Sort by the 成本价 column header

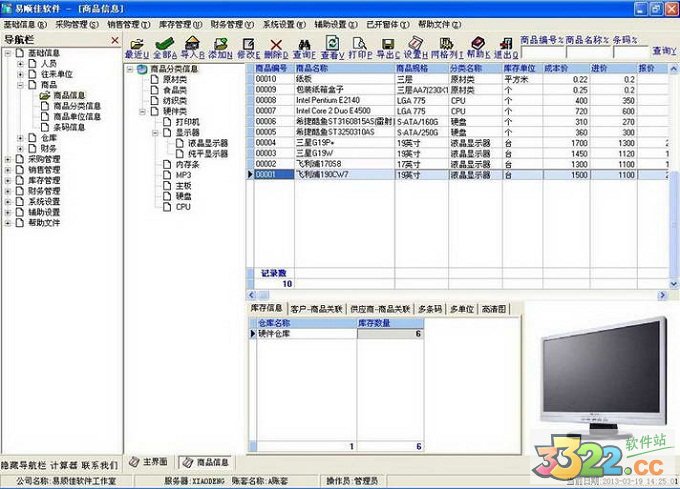point(566,68)
